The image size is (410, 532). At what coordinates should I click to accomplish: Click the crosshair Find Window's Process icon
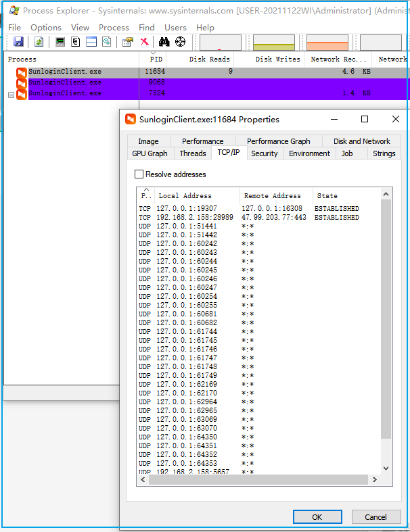[180, 42]
